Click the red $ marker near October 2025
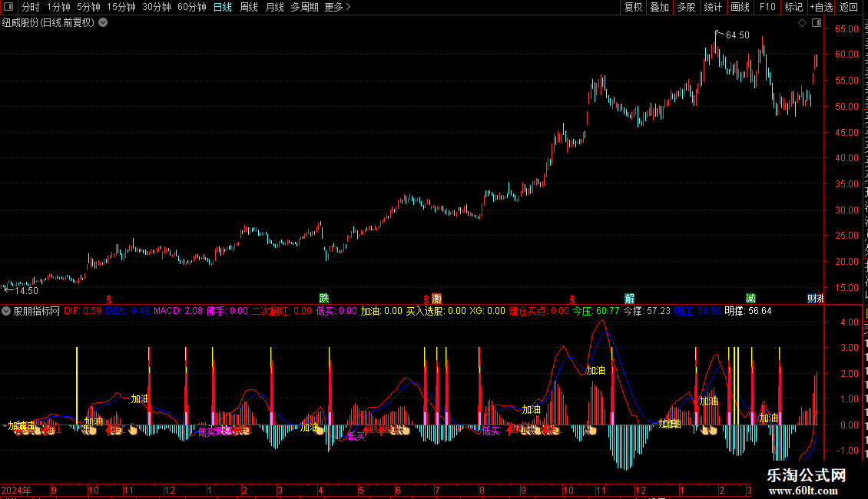 click(571, 299)
